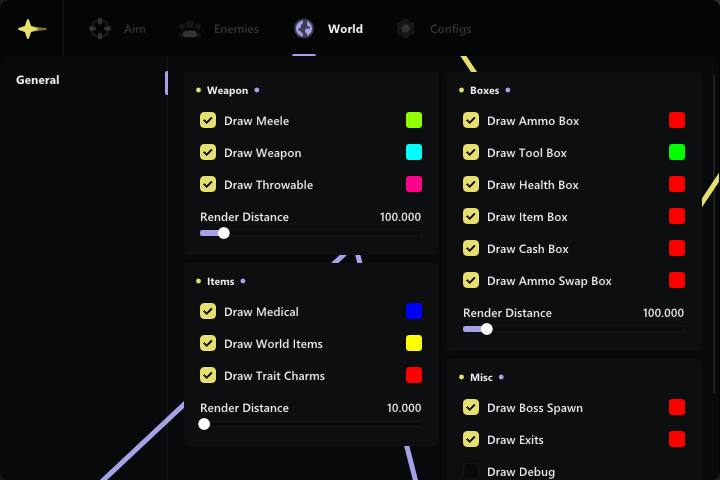
Task: Click the Configs gear icon
Action: pyautogui.click(x=405, y=29)
